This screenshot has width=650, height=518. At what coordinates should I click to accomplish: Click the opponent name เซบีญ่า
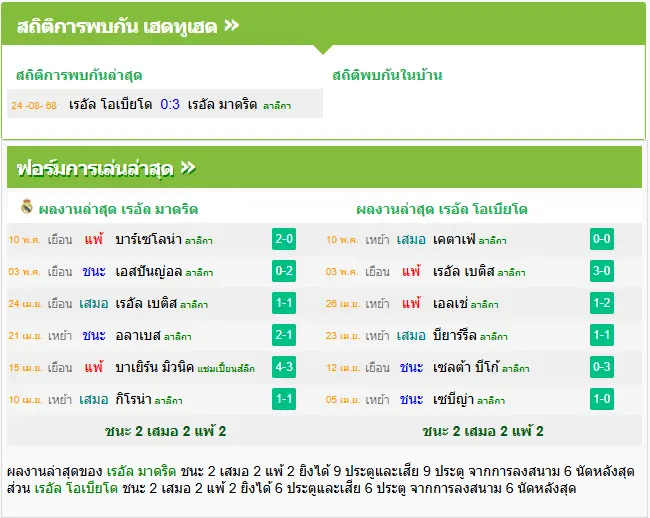(x=453, y=399)
